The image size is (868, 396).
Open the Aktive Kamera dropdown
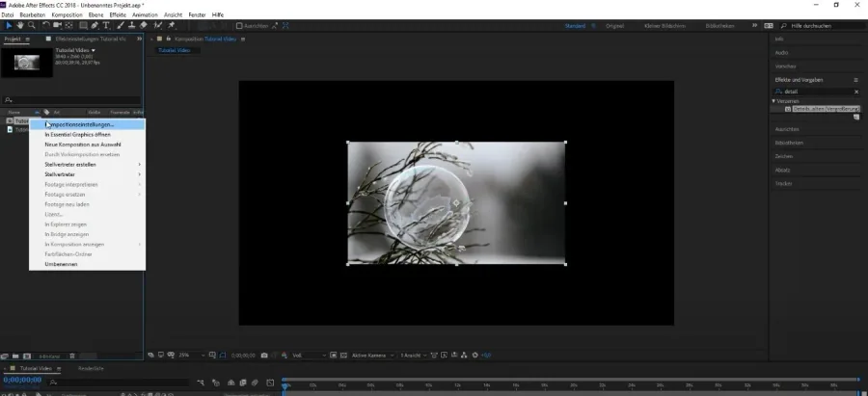(x=372, y=356)
